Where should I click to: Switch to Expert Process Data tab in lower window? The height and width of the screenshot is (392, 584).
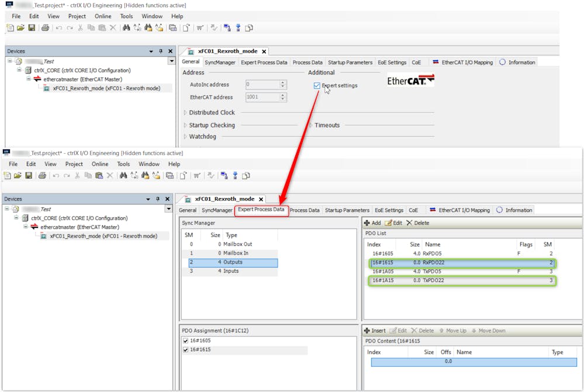click(x=261, y=210)
